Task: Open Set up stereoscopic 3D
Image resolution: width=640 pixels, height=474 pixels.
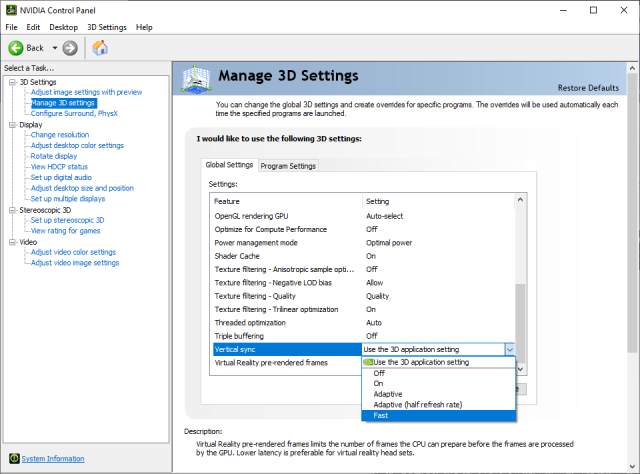Action: (67, 220)
